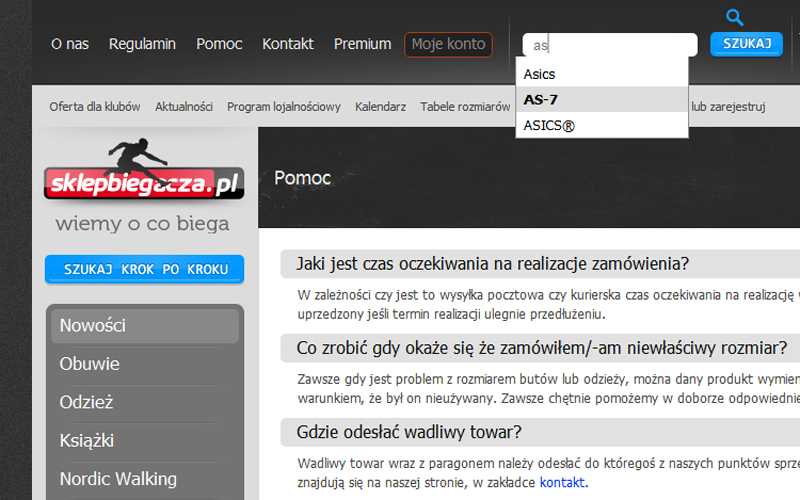This screenshot has width=800, height=500.
Task: Follow the blue kontakt hyperlink
Action: (562, 482)
